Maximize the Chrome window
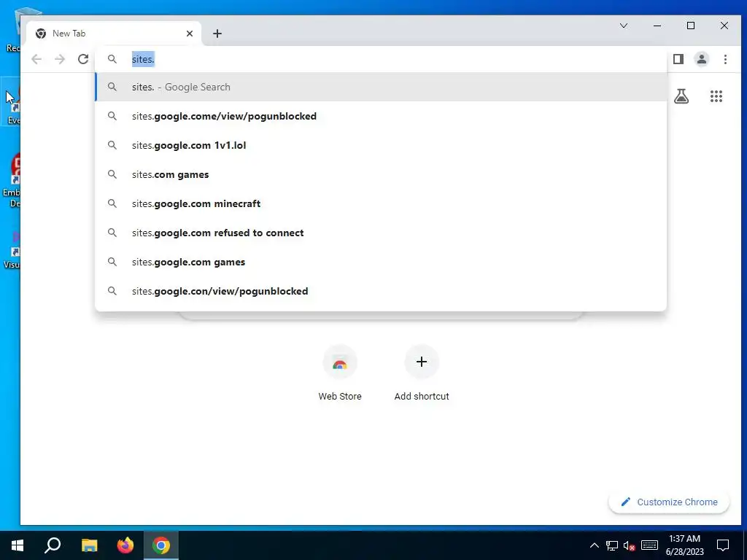The image size is (747, 560). [x=691, y=26]
